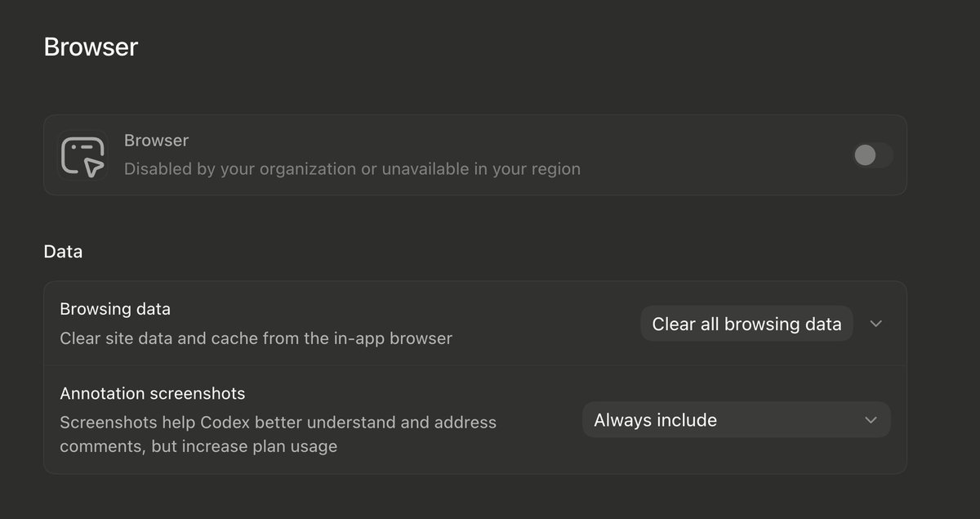Click the down arrow icon inside Always include
Viewport: 980px width, 519px height.
pyautogui.click(x=871, y=420)
